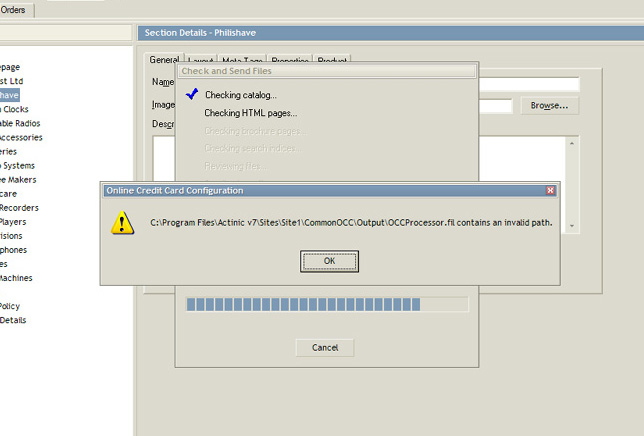Image resolution: width=644 pixels, height=436 pixels.
Task: Open the Meta Tags tab
Action: tap(240, 61)
